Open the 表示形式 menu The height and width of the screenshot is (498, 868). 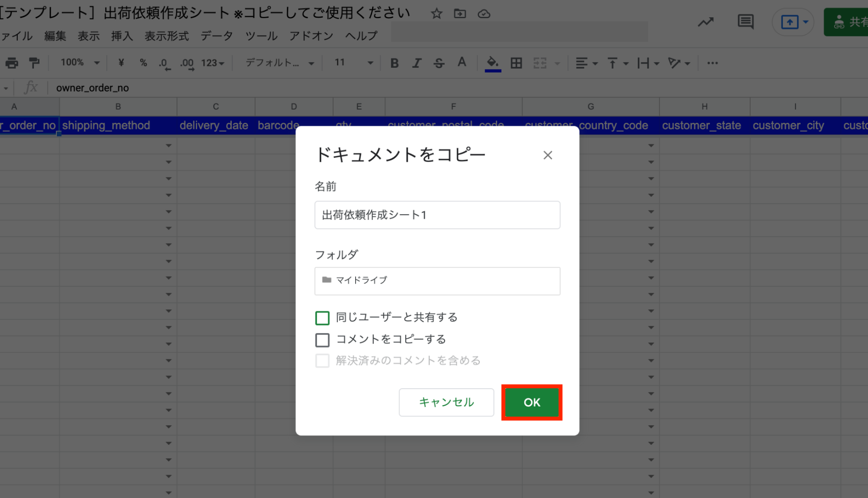point(167,36)
